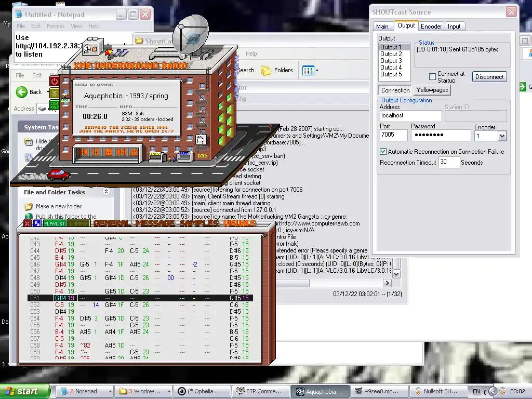Adjust the VOL slider on the ladder
The height and width of the screenshot is (399, 532).
(65, 100)
